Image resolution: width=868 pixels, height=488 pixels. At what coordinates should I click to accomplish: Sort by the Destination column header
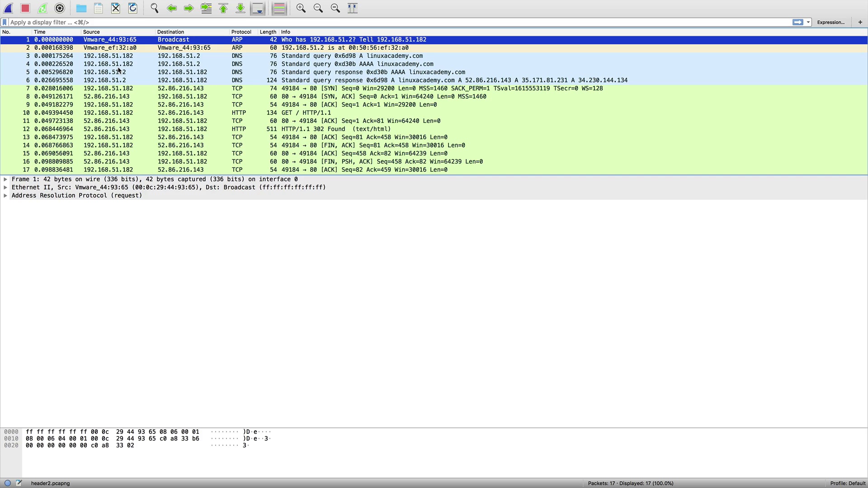[193, 32]
